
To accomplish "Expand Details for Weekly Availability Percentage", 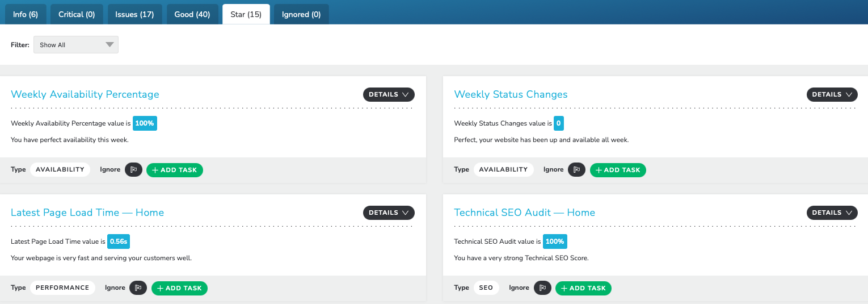I will click(389, 94).
